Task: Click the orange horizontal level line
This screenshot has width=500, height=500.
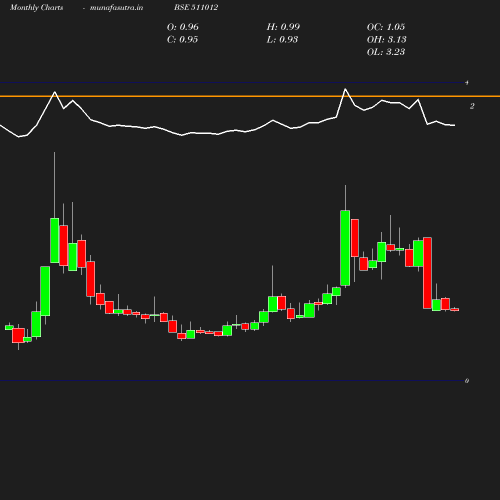Action: click(x=250, y=96)
